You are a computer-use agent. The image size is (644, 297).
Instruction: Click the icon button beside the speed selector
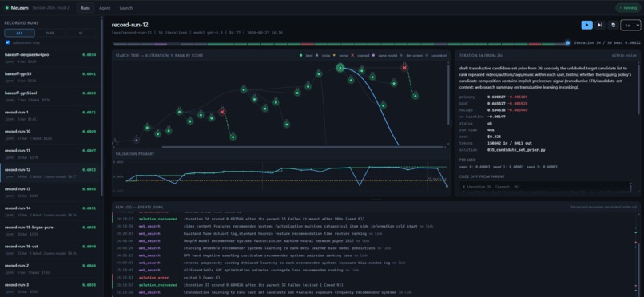(613, 25)
